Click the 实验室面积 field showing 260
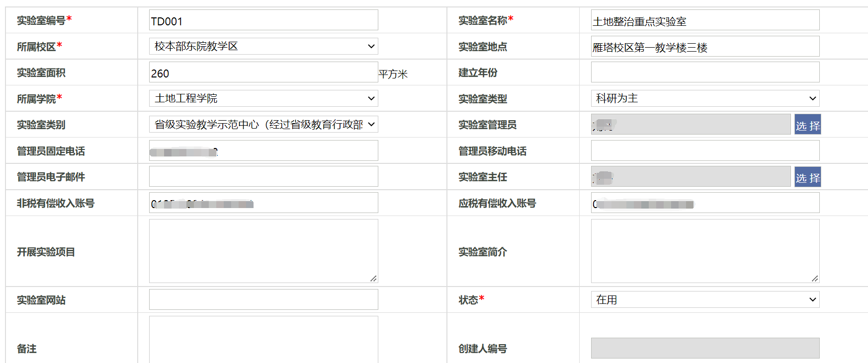 coord(263,73)
